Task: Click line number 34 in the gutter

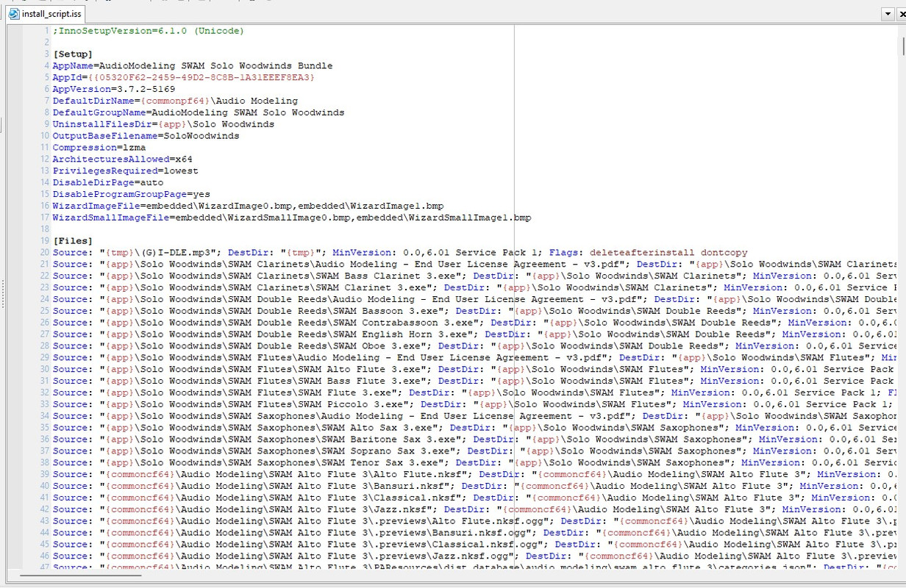Action: [44, 417]
